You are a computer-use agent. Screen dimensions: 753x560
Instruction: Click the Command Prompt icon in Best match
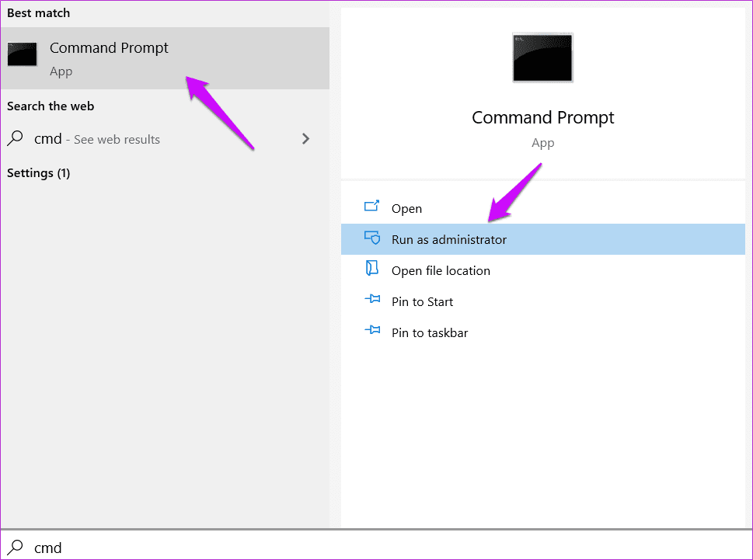(x=22, y=54)
